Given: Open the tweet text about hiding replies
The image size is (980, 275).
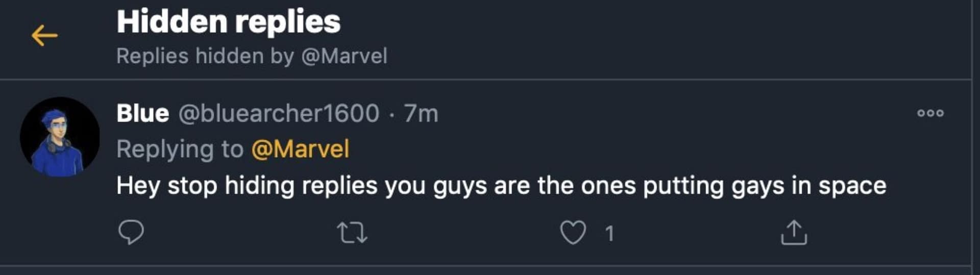Looking at the screenshot, I should (x=500, y=186).
